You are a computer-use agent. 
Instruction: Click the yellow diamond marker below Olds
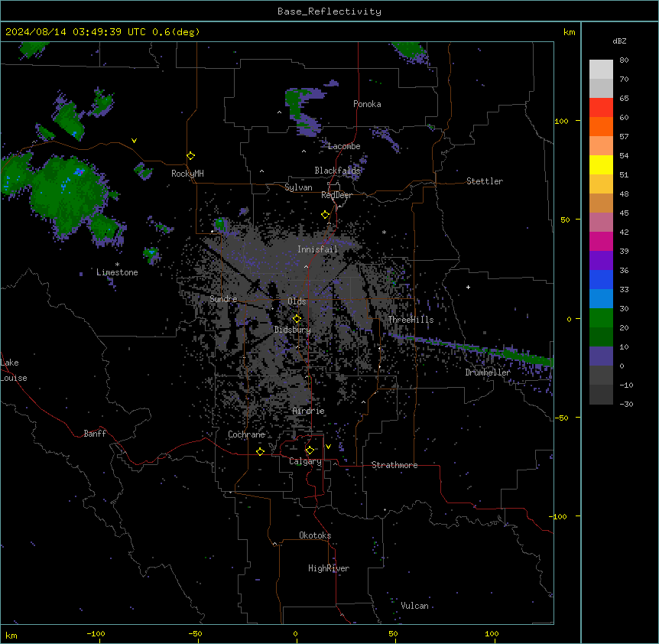click(x=297, y=318)
